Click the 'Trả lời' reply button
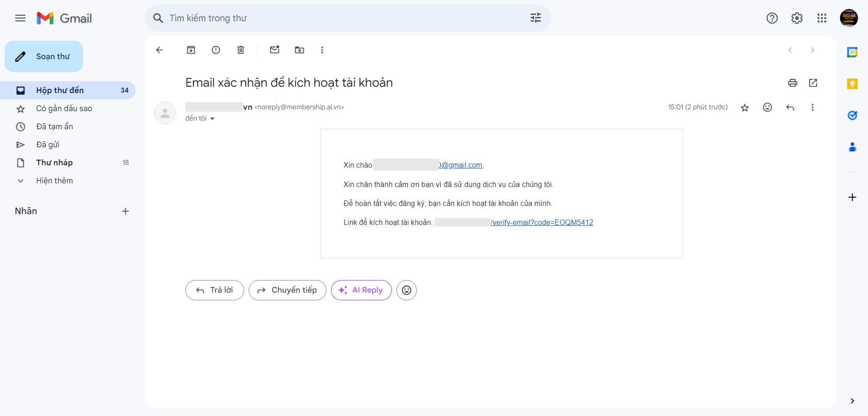The height and width of the screenshot is (416, 868). coord(215,290)
